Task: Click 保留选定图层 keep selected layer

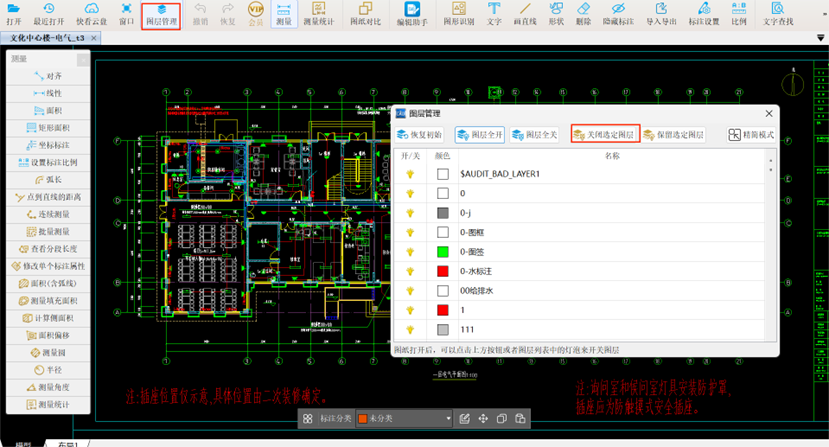Action: pyautogui.click(x=674, y=135)
